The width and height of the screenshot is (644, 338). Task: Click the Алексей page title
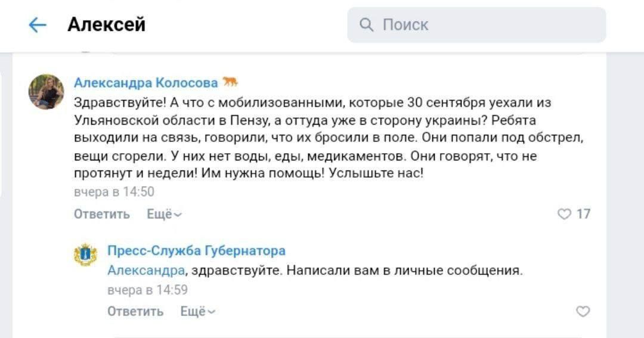coord(106,24)
